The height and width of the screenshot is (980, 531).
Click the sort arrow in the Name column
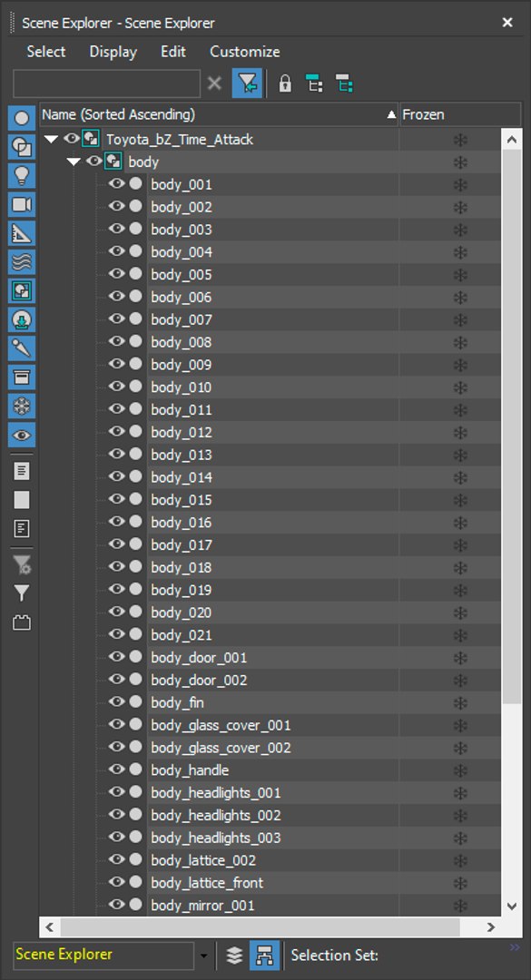[391, 115]
